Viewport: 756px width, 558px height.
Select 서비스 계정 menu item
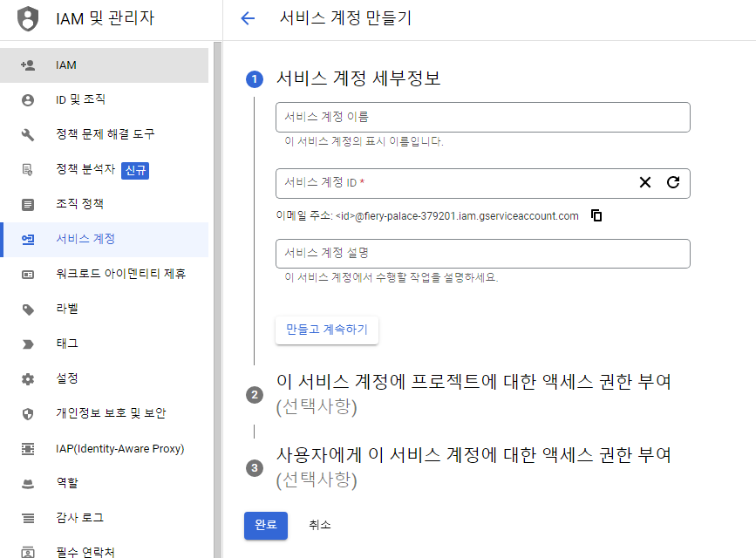click(x=104, y=239)
